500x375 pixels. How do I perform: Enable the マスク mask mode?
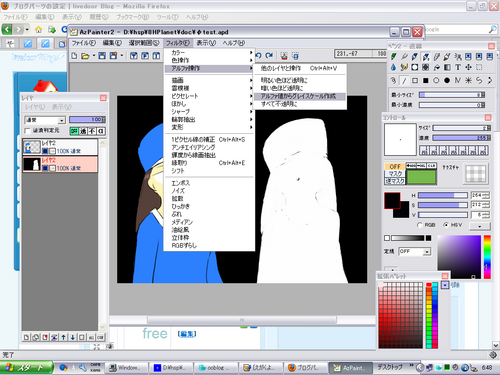[395, 173]
